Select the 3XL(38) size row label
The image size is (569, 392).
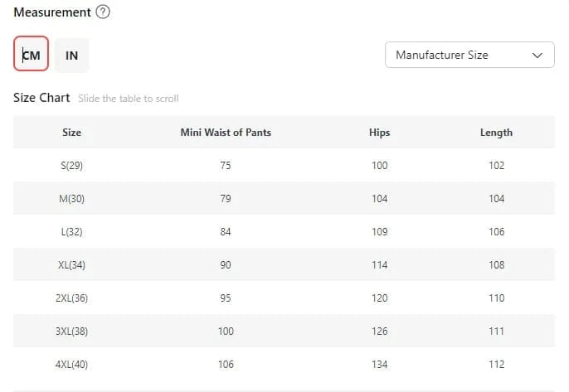point(71,332)
